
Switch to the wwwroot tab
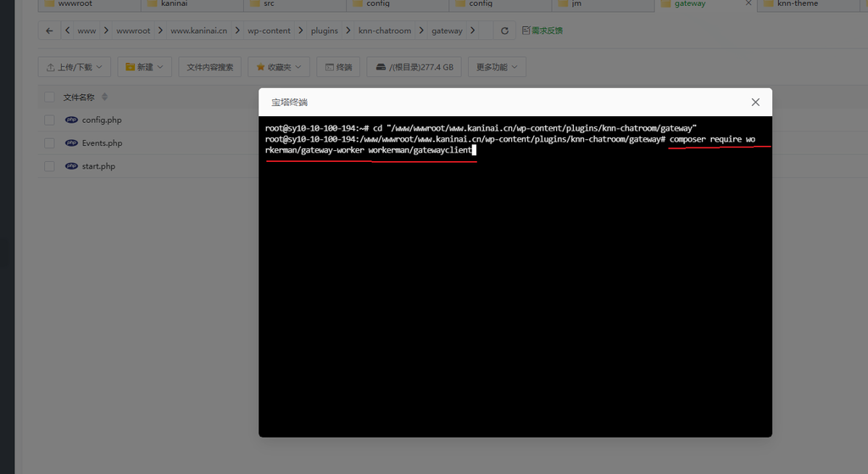(89, 4)
